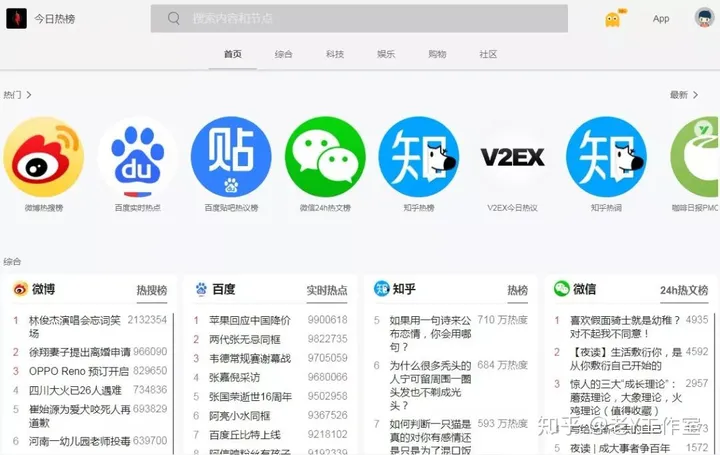The width and height of the screenshot is (720, 455).
Task: Open WeChat article 喜欢假面骑士就是幼稚
Action: 624,326
